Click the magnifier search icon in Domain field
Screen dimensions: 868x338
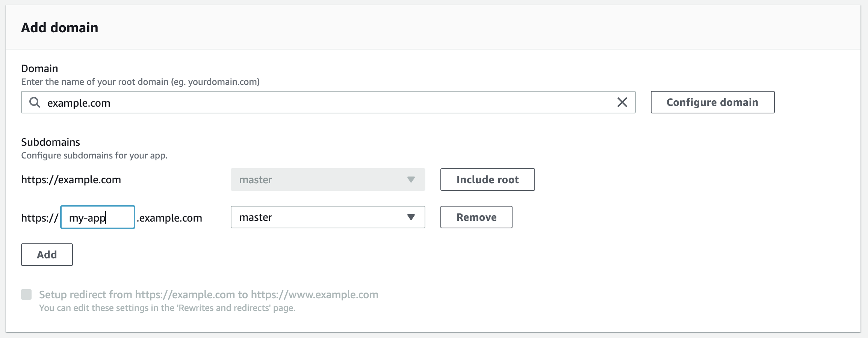tap(35, 102)
